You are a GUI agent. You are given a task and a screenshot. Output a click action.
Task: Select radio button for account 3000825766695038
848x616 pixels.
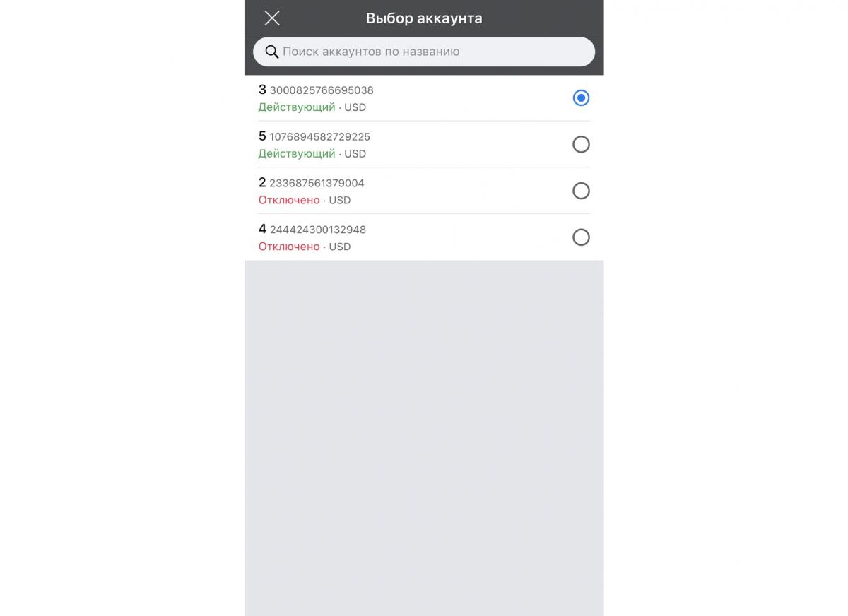tap(581, 98)
